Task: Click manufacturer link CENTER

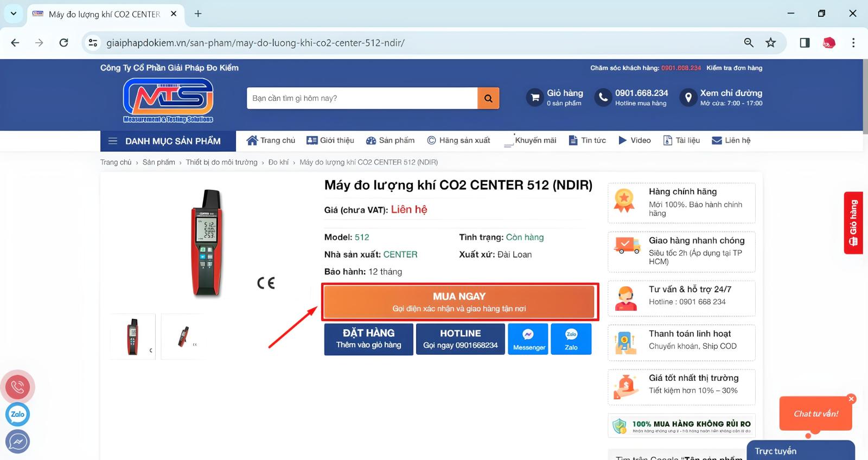Action: [400, 254]
